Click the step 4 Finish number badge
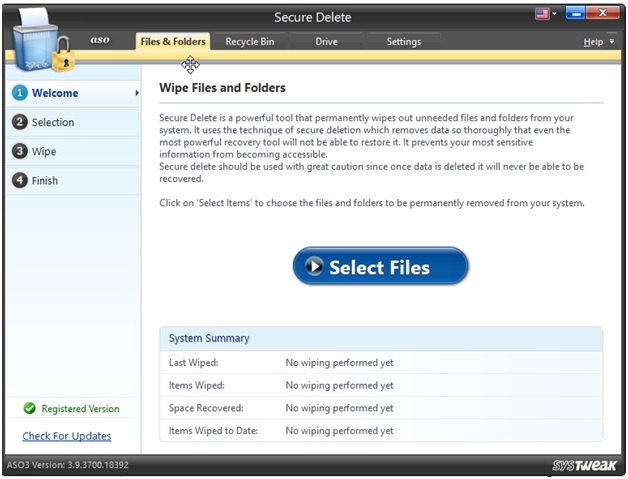Viewport: 628px width, 479px height. (19, 181)
